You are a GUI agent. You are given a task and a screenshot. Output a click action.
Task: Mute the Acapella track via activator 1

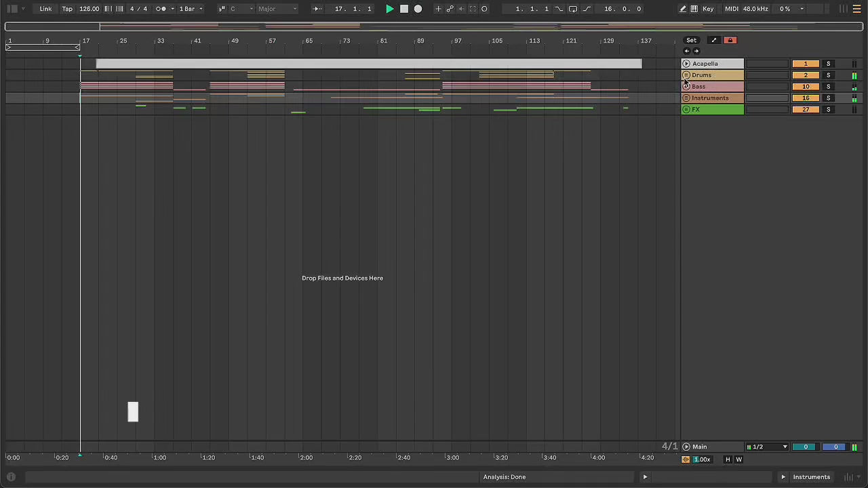pyautogui.click(x=806, y=64)
